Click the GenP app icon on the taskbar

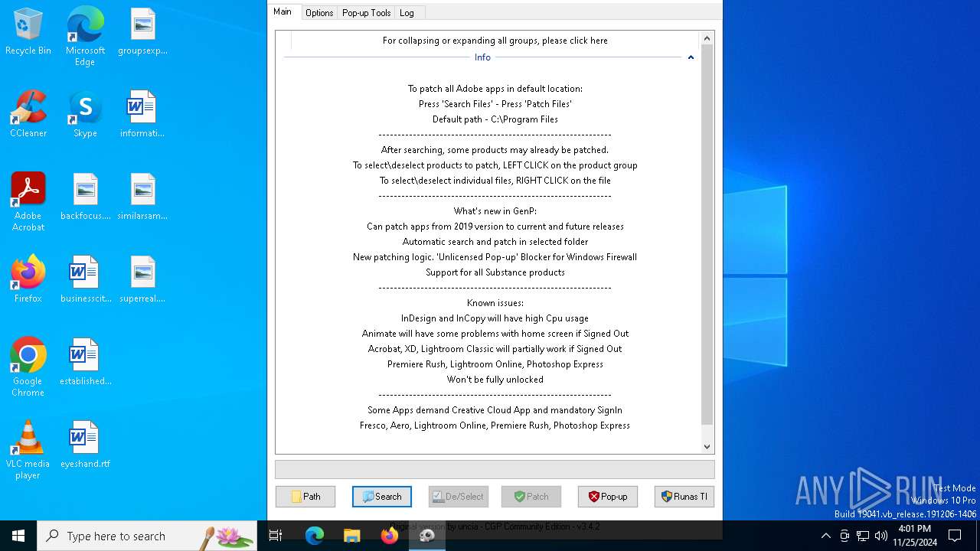(x=427, y=536)
